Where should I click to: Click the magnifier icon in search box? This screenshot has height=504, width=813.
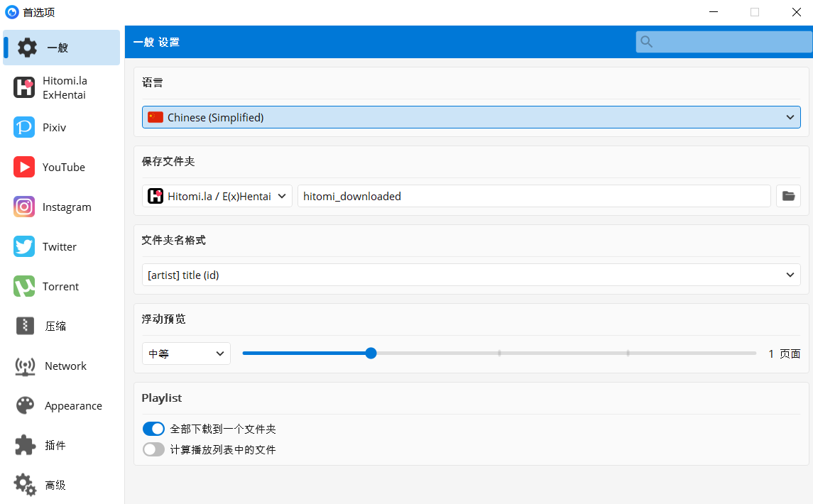[x=646, y=41]
